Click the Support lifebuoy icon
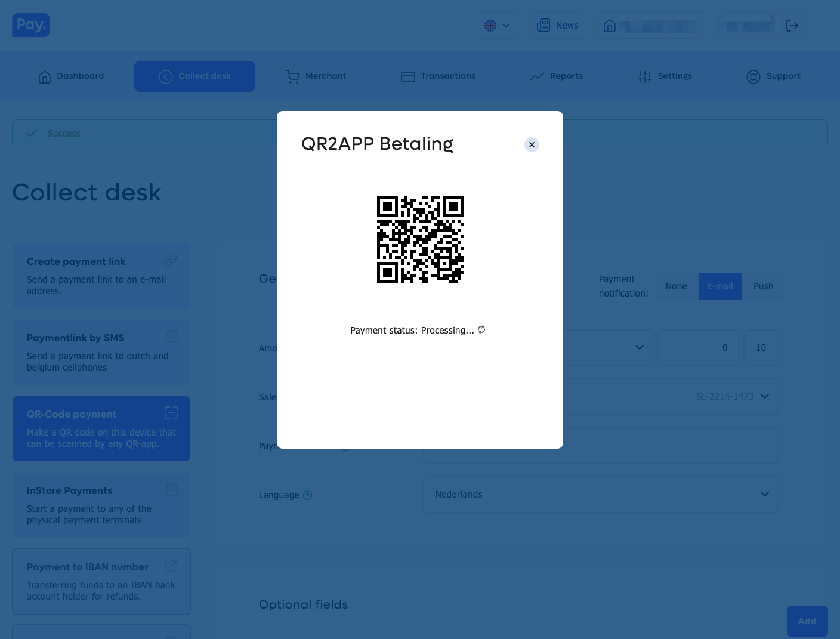This screenshot has height=639, width=840. (x=753, y=77)
